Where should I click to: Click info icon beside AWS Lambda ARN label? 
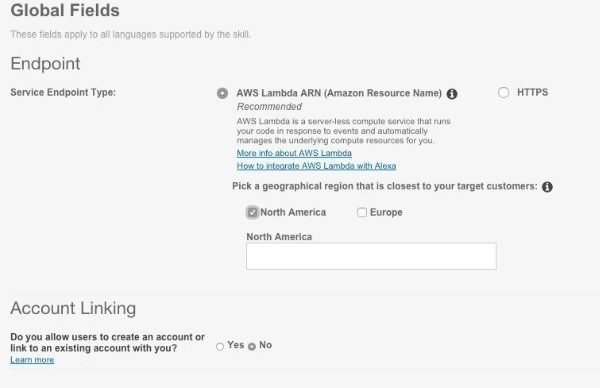click(x=452, y=94)
